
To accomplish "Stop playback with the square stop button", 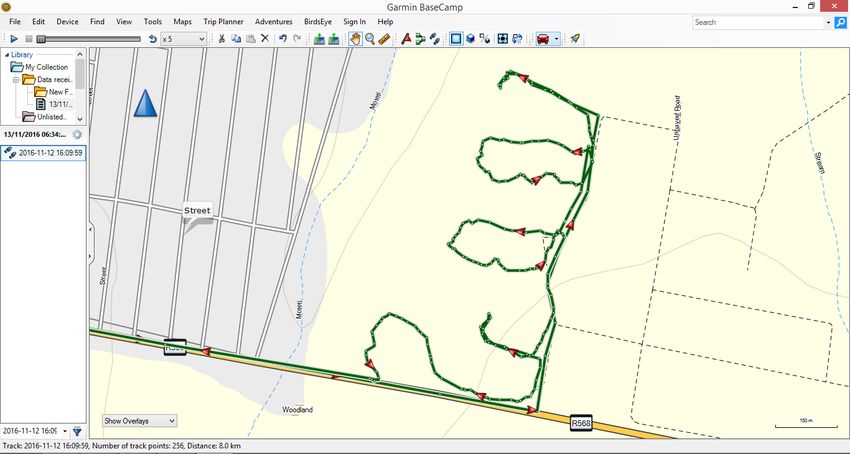I will click(29, 39).
